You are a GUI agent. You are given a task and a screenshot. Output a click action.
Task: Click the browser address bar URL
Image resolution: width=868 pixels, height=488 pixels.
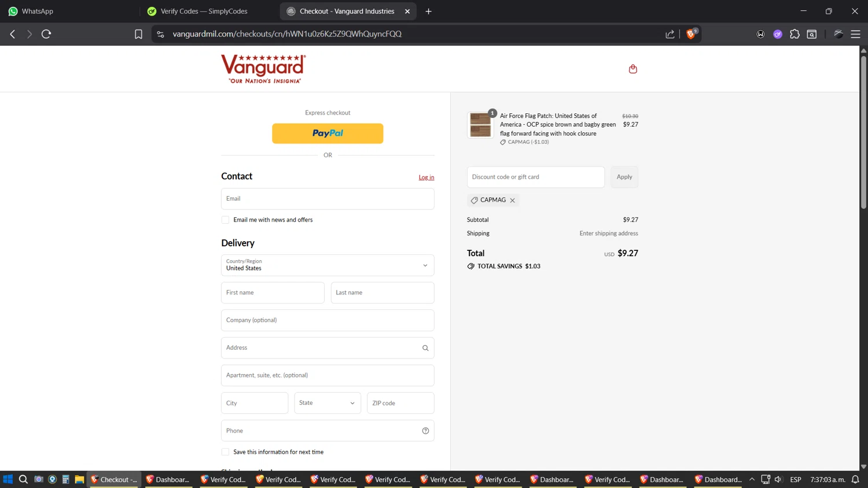point(287,34)
